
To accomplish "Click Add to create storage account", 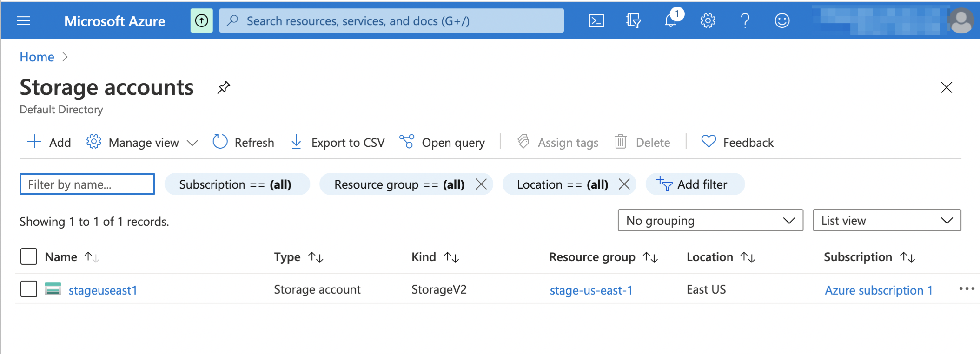I will (x=49, y=142).
